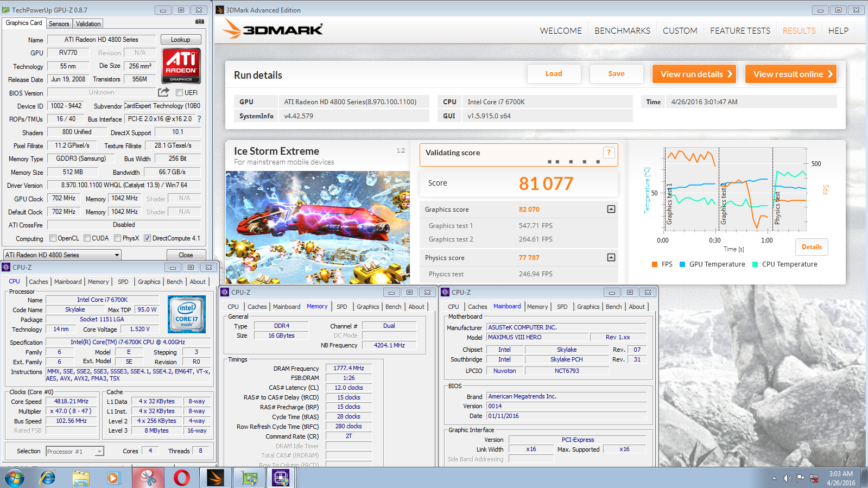Click the 3DMark logo in the header

coord(273,29)
